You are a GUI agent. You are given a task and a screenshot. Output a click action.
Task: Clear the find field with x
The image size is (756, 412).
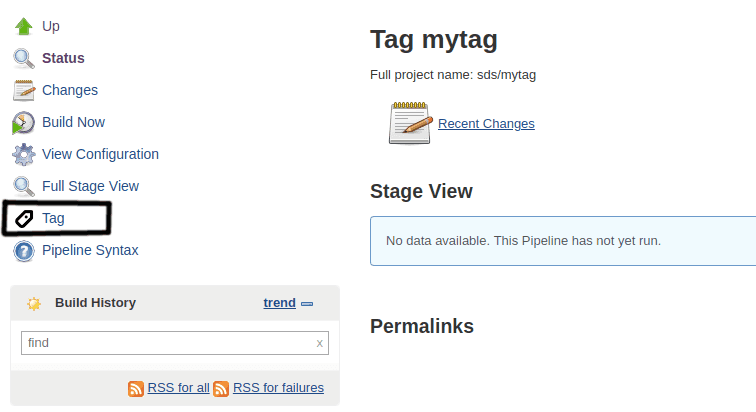[x=320, y=343]
